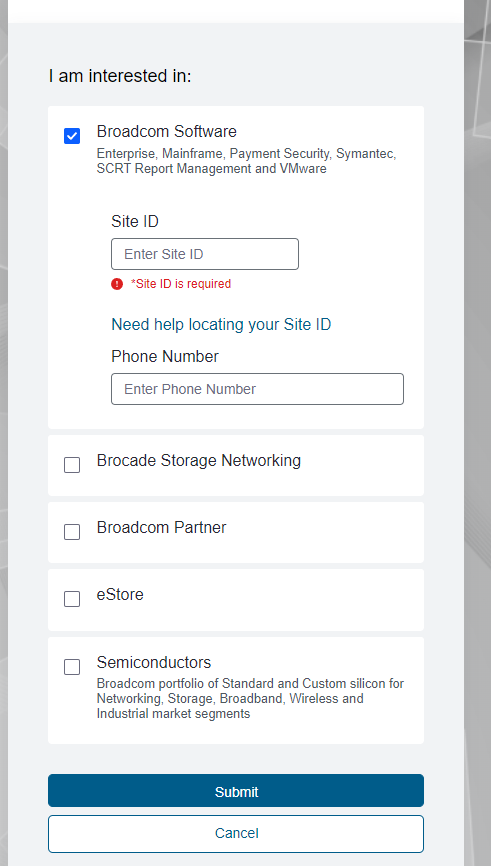Screen dimensions: 491x866
Task: Open Need help locating your Site ID
Action: 221,324
